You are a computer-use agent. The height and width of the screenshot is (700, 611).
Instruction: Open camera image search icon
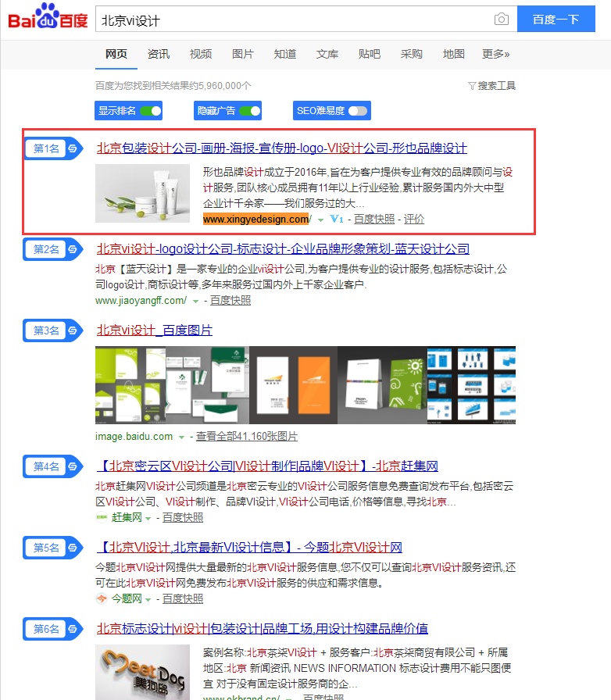[x=501, y=20]
